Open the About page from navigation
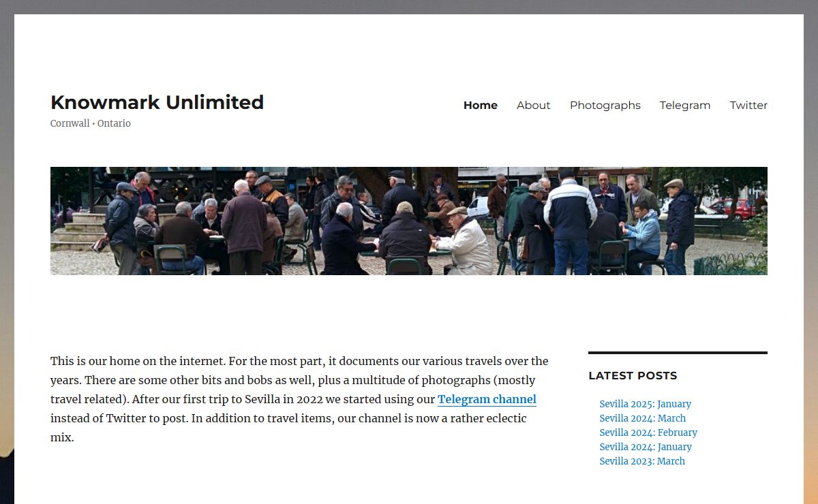The width and height of the screenshot is (818, 504). 533,105
